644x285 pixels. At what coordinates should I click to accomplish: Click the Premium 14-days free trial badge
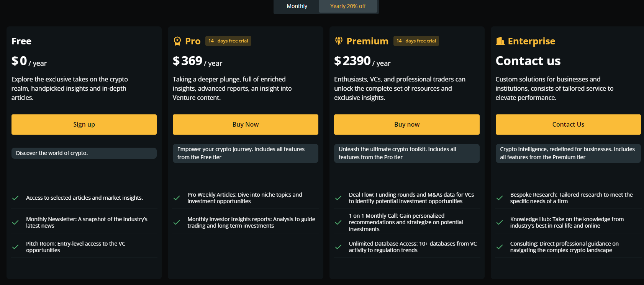[416, 41]
